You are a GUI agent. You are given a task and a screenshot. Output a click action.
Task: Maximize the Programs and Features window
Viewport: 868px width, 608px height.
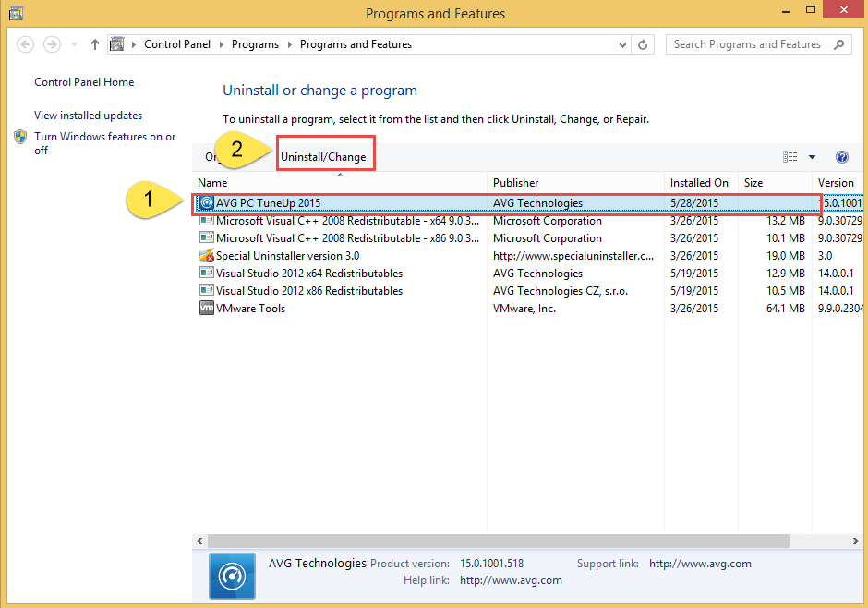(811, 10)
